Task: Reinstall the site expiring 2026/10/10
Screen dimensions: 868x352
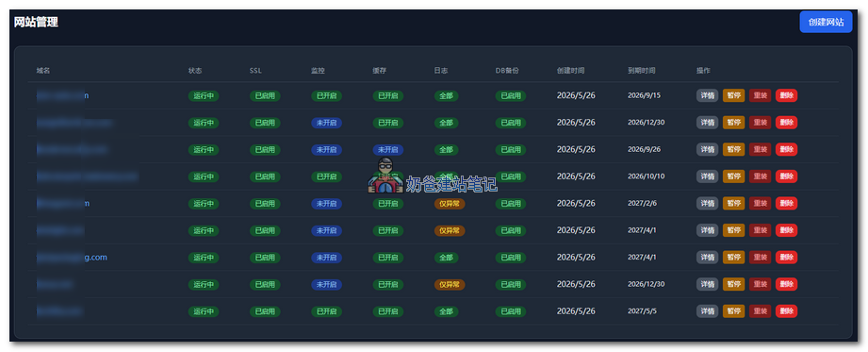Action: 760,176
